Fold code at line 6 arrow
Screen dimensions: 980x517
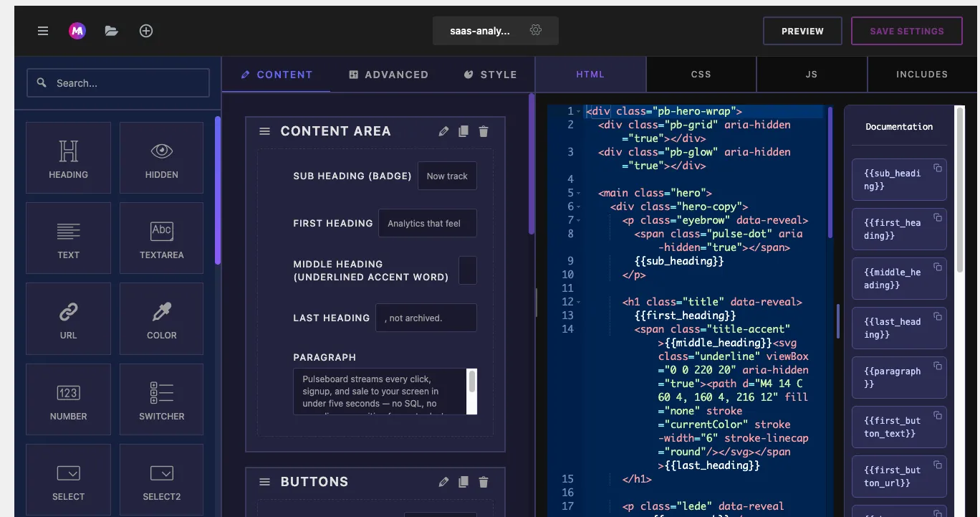point(579,207)
